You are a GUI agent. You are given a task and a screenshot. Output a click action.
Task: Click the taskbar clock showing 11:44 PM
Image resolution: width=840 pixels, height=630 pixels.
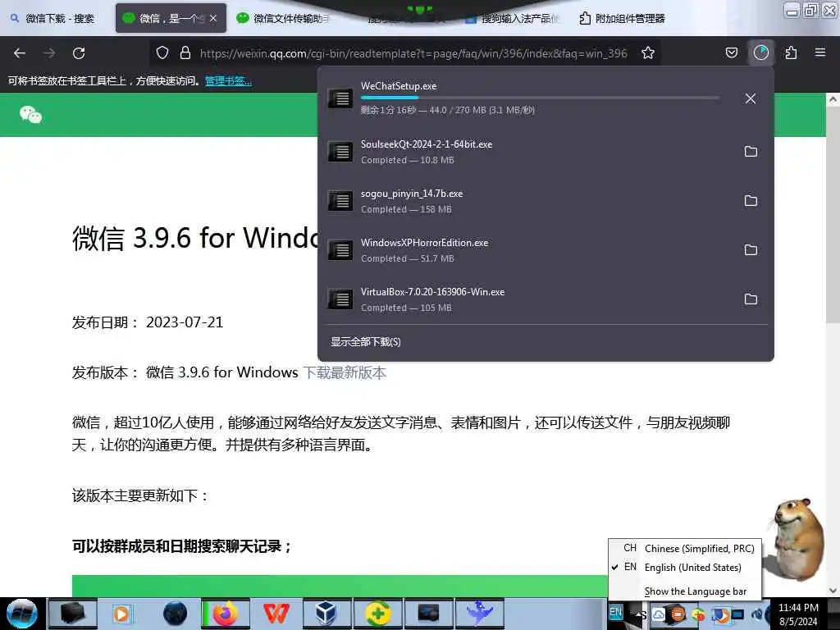[x=798, y=614]
